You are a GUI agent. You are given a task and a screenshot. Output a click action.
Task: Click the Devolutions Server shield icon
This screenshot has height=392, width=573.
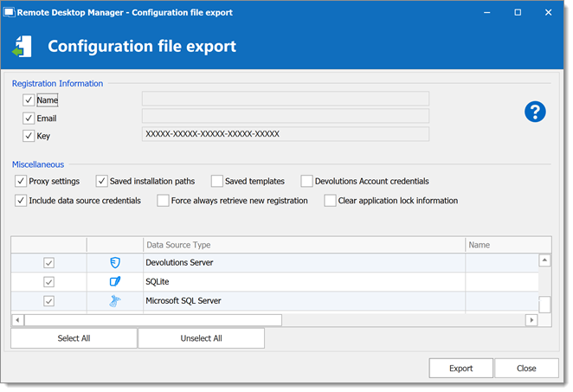tap(115, 262)
